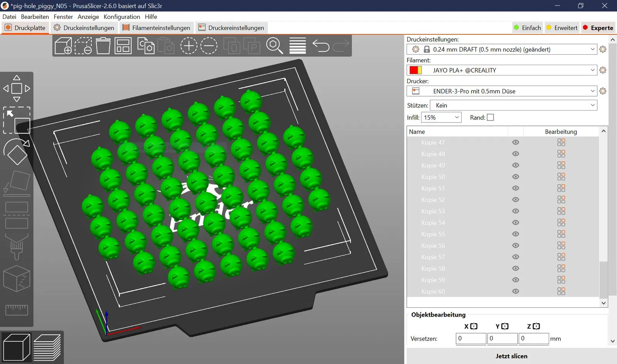Open the Stützen dropdown
This screenshot has width=617, height=364.
pos(514,105)
